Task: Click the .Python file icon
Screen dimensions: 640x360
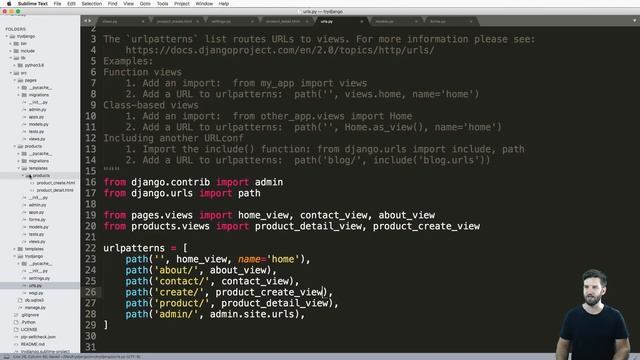Action: pos(16,322)
